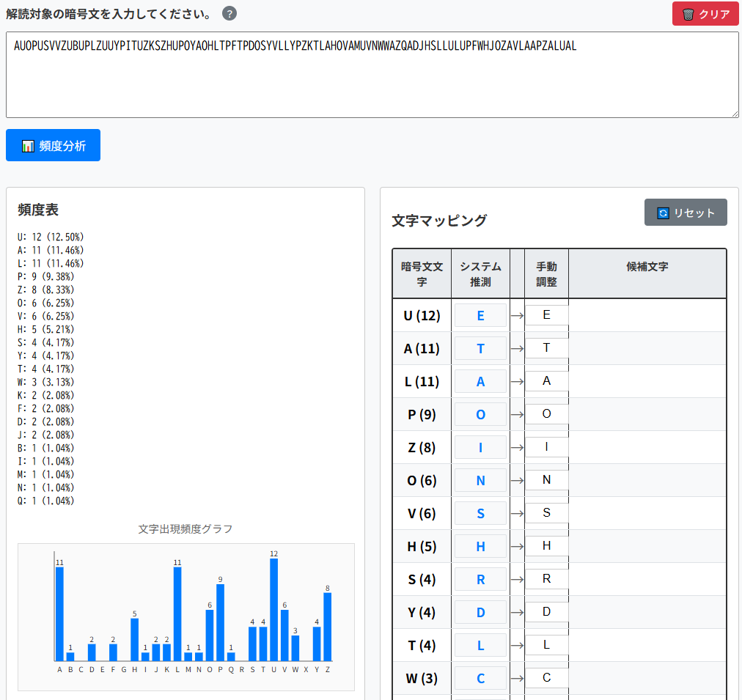Click the 頻度分析 button
The image size is (742, 700).
53,146
